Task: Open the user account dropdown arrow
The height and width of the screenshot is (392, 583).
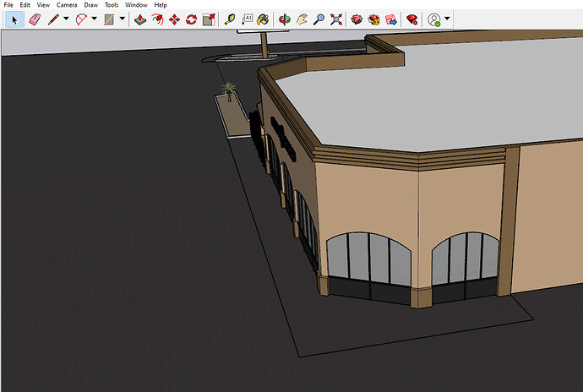Action: pyautogui.click(x=447, y=19)
